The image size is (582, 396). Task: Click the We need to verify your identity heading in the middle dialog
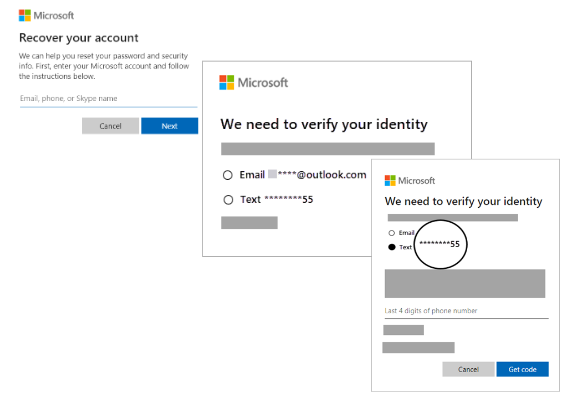click(324, 124)
